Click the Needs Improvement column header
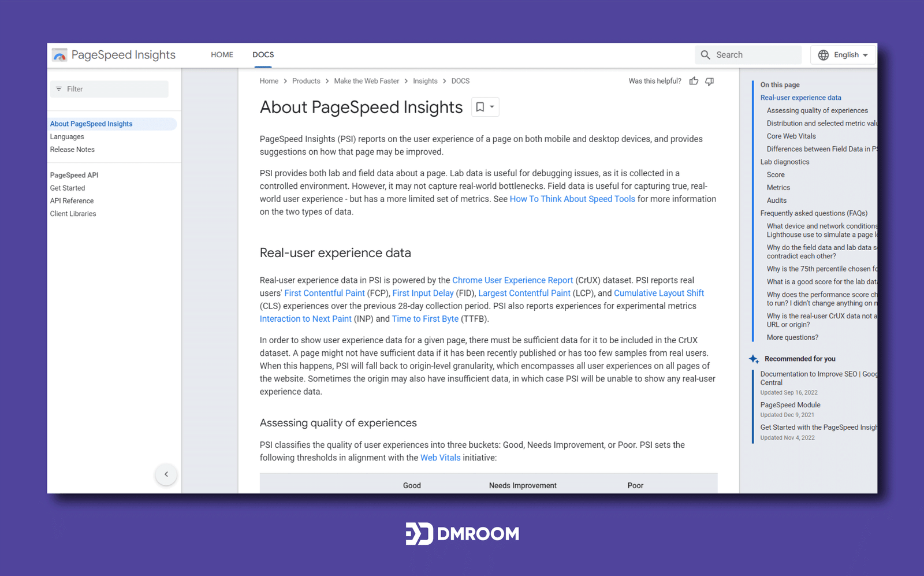The width and height of the screenshot is (924, 576). click(523, 485)
